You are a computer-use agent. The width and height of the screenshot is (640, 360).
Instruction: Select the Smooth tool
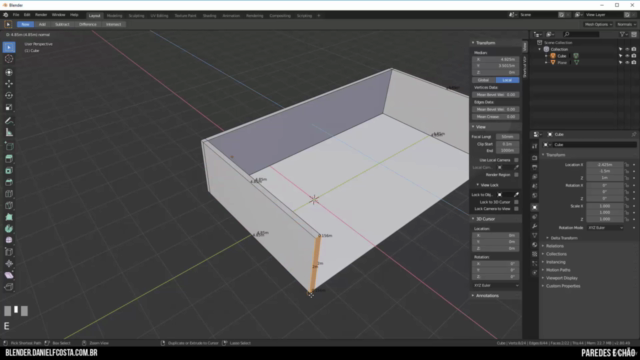click(9, 240)
